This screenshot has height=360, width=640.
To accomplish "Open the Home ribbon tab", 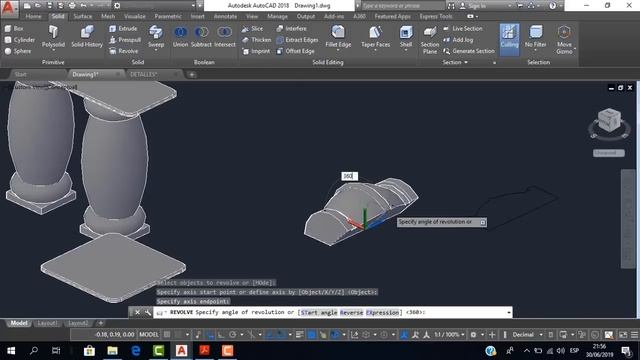I will click(33, 16).
